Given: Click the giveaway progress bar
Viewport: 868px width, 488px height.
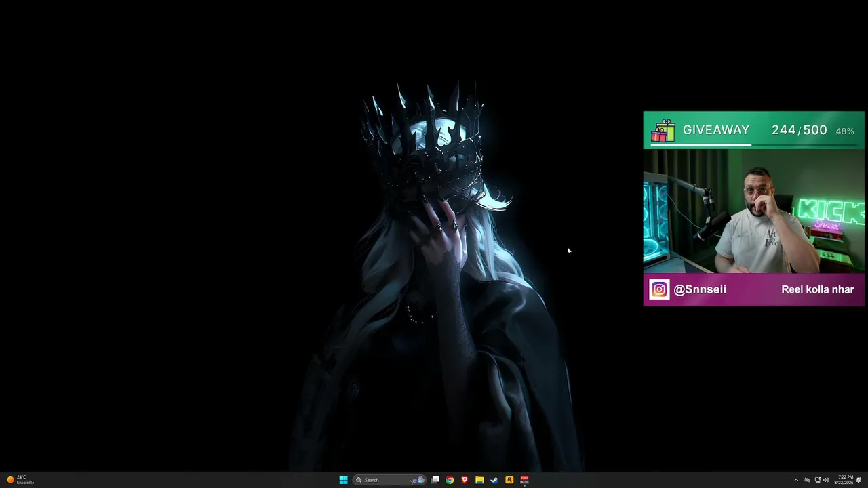Looking at the screenshot, I should click(x=753, y=144).
